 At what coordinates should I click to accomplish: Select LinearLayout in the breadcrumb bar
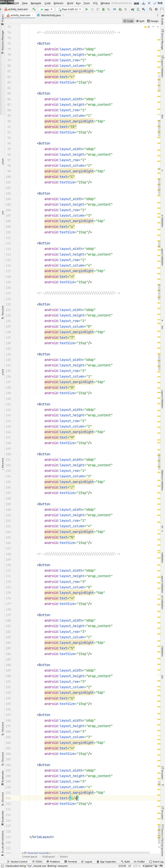point(30,856)
